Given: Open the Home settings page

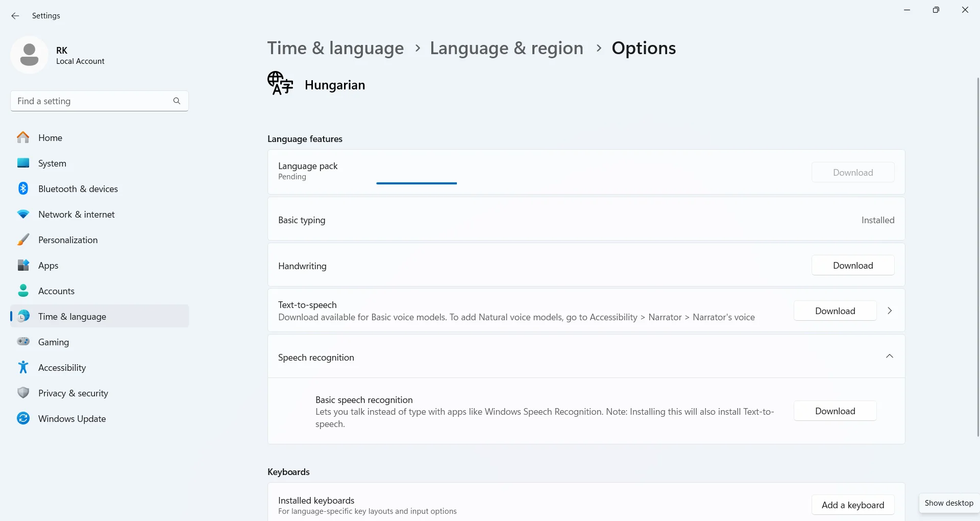Looking at the screenshot, I should click(100, 138).
